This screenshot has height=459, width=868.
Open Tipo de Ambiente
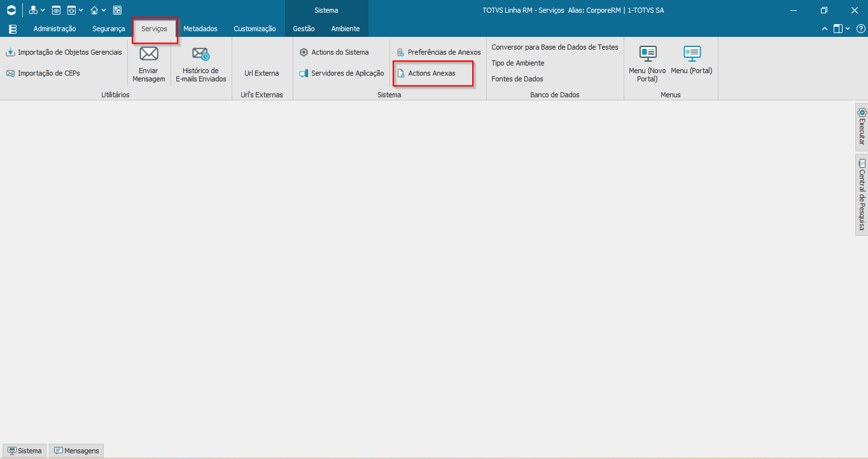point(518,63)
